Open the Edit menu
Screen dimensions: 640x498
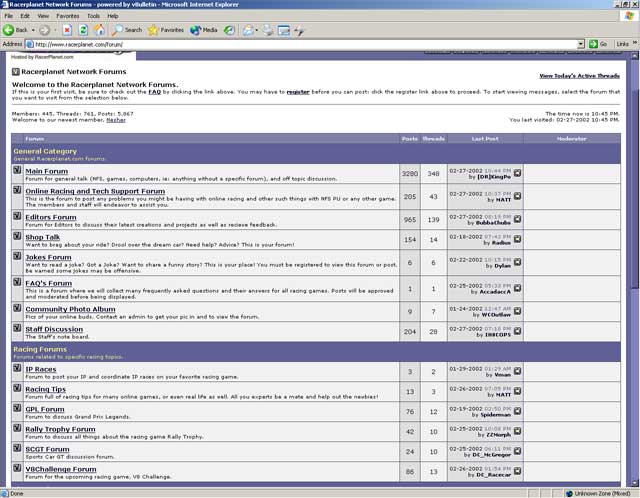tap(25, 16)
